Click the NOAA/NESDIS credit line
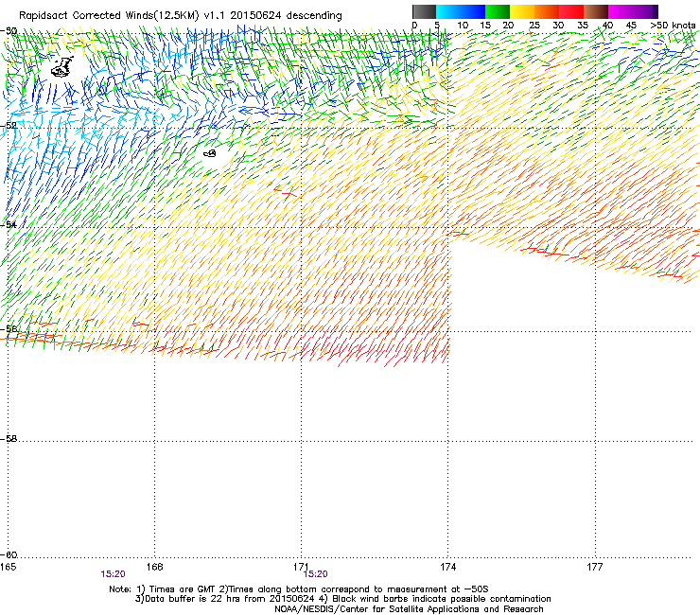The width and height of the screenshot is (700, 615). click(x=409, y=609)
